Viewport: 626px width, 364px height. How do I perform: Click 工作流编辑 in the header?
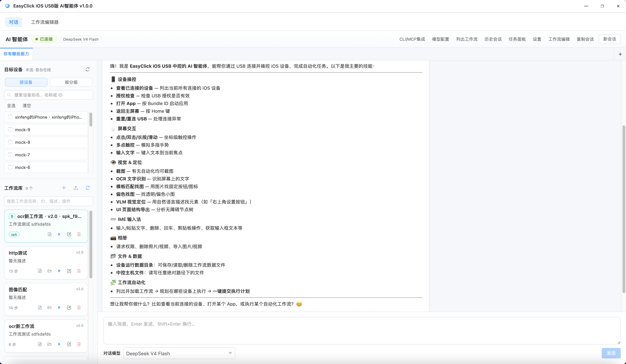click(559, 39)
